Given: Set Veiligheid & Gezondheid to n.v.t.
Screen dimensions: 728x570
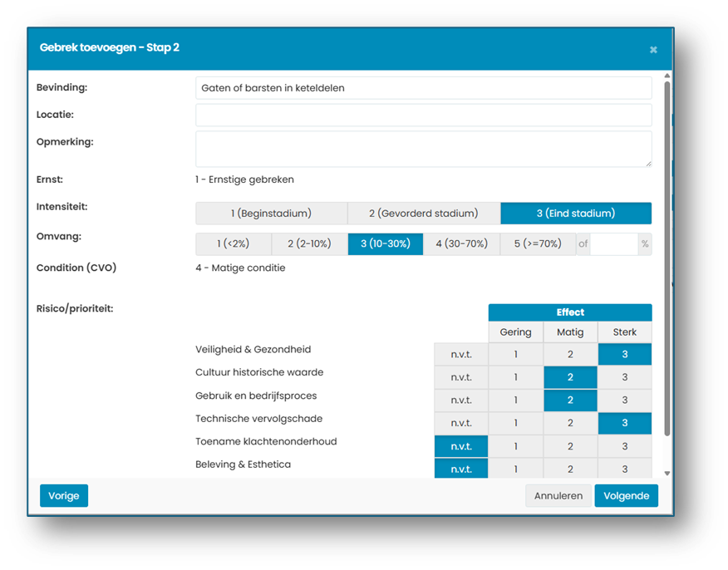Looking at the screenshot, I should [461, 355].
